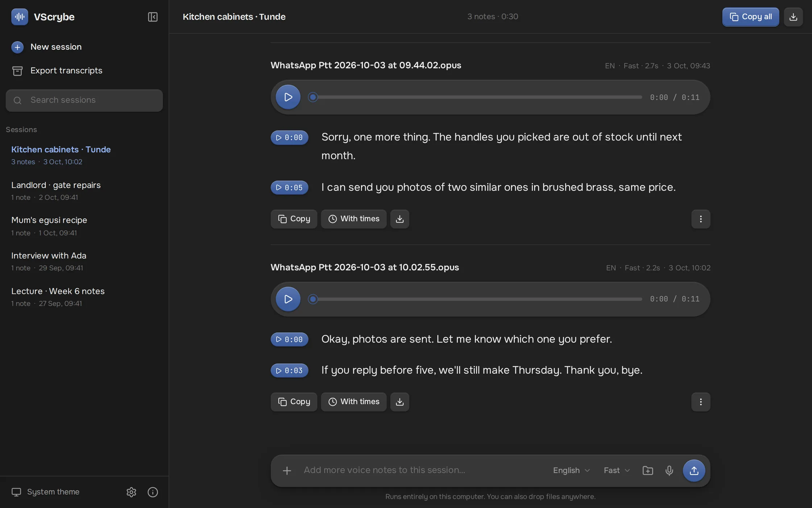Toggle the System theme setting
Screen dimensions: 812x508
click(x=46, y=492)
